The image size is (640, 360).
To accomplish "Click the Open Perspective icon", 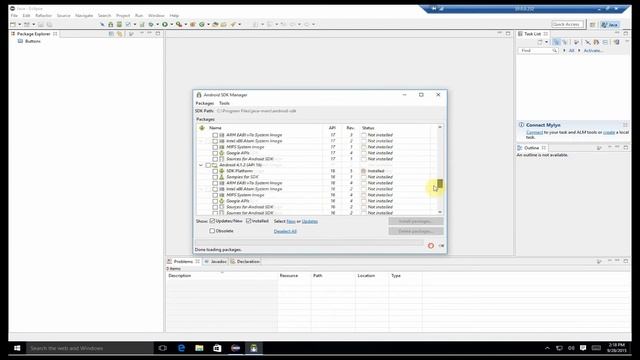I will point(593,24).
